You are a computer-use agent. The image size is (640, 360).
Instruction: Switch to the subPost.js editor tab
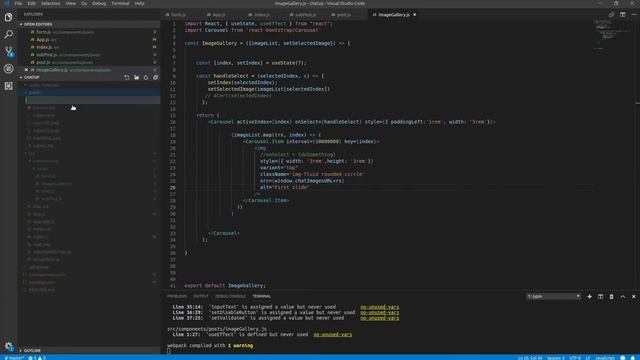pyautogui.click(x=305, y=15)
